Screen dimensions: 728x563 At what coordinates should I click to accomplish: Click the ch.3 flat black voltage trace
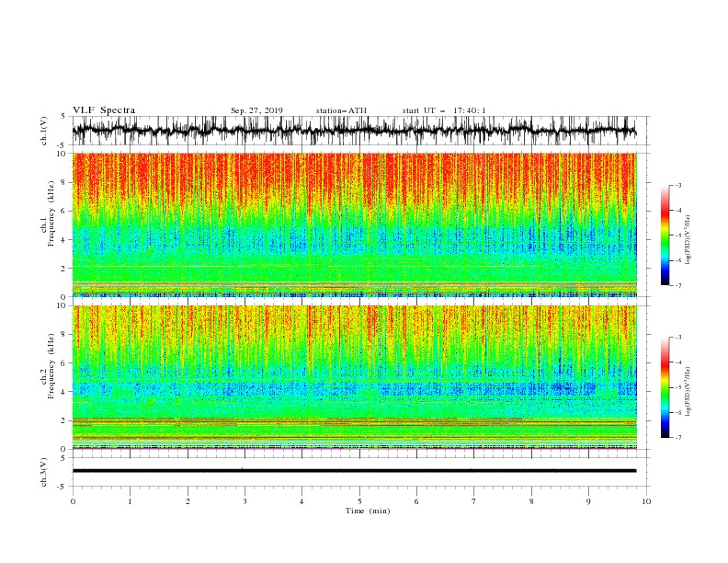click(x=354, y=471)
